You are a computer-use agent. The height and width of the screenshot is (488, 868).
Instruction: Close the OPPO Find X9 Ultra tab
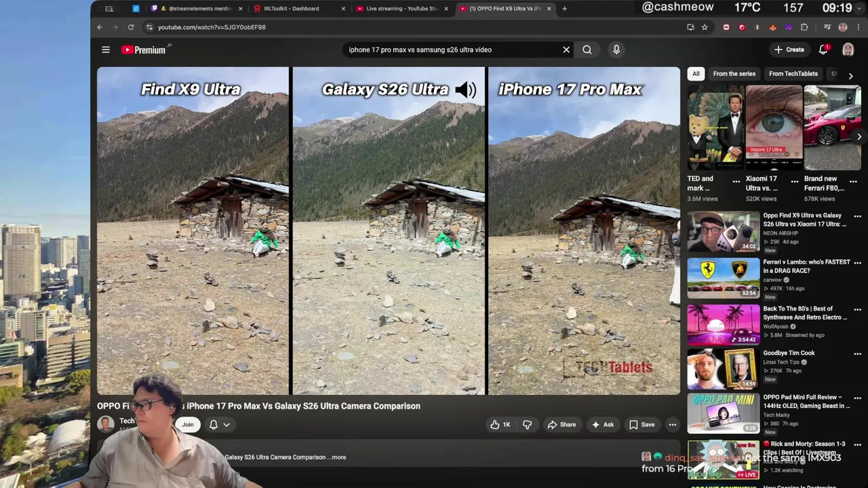pos(549,9)
